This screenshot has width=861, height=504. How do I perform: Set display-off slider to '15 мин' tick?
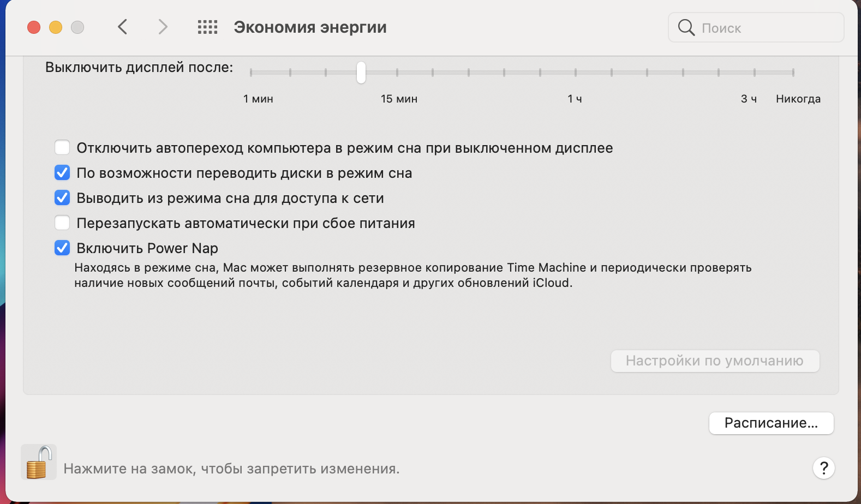click(x=397, y=72)
